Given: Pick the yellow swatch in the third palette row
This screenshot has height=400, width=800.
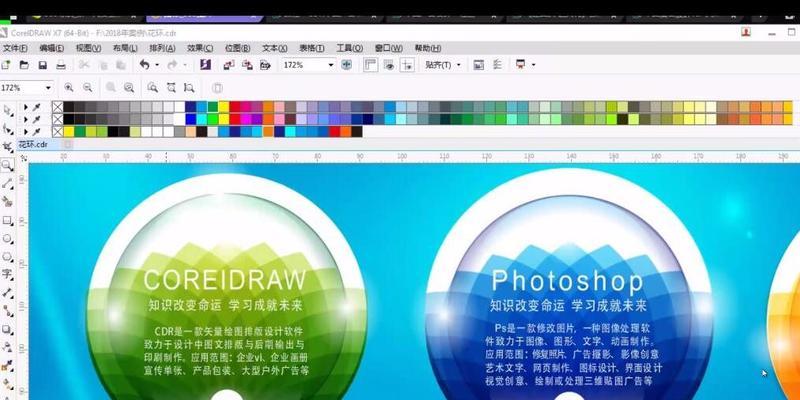Looking at the screenshot, I should point(68,132).
